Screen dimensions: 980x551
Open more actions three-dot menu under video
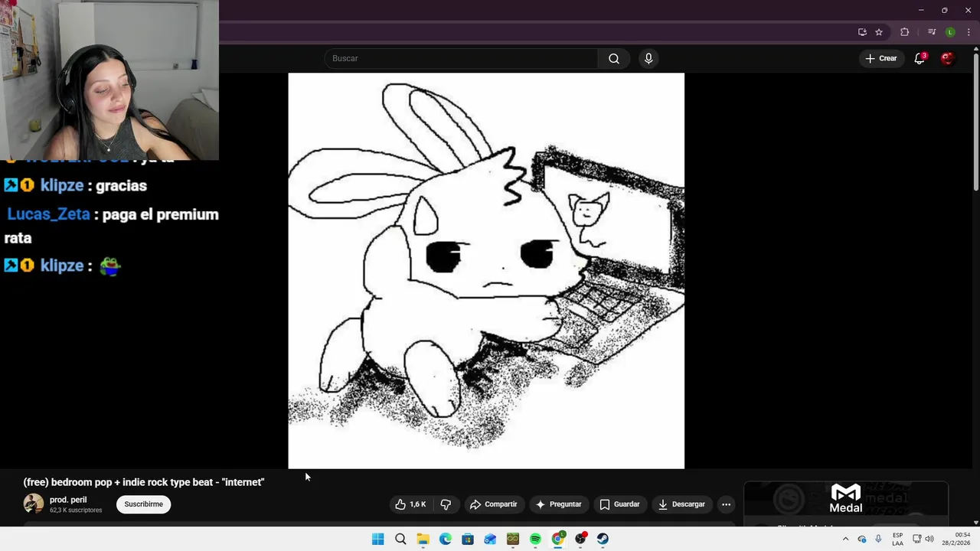(x=726, y=504)
